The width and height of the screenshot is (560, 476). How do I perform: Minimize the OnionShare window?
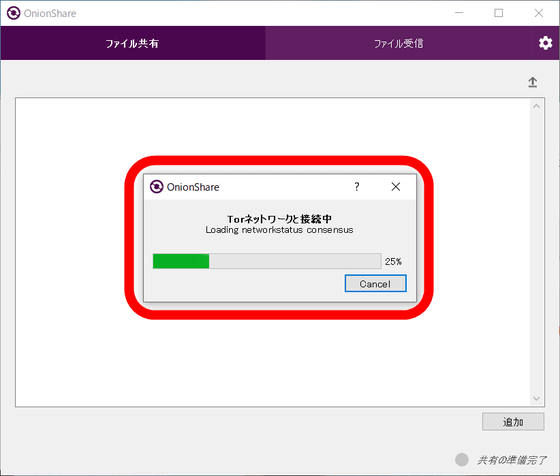point(459,13)
